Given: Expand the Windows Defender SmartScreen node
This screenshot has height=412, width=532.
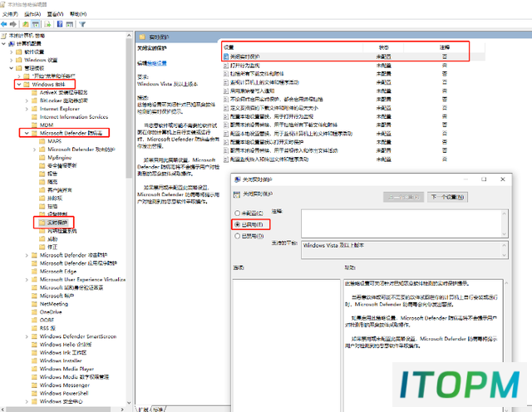Looking at the screenshot, I should pyautogui.click(x=27, y=336).
